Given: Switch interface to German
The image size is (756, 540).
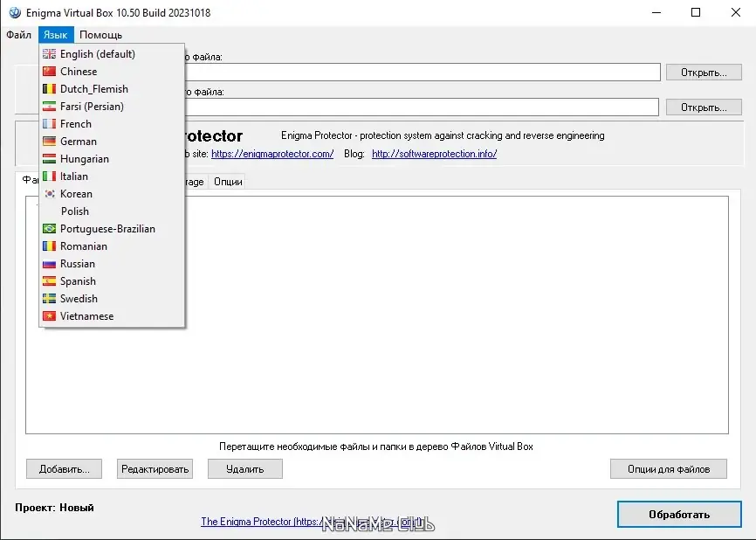Looking at the screenshot, I should tap(112, 142).
